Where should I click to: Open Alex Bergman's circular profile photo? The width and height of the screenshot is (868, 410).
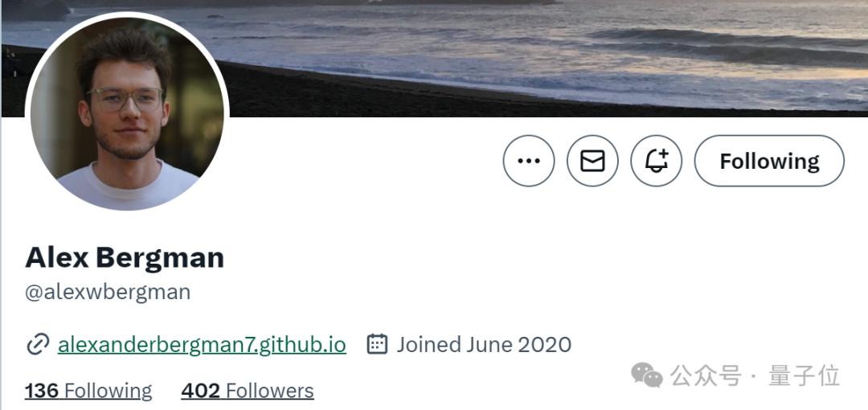pyautogui.click(x=127, y=112)
